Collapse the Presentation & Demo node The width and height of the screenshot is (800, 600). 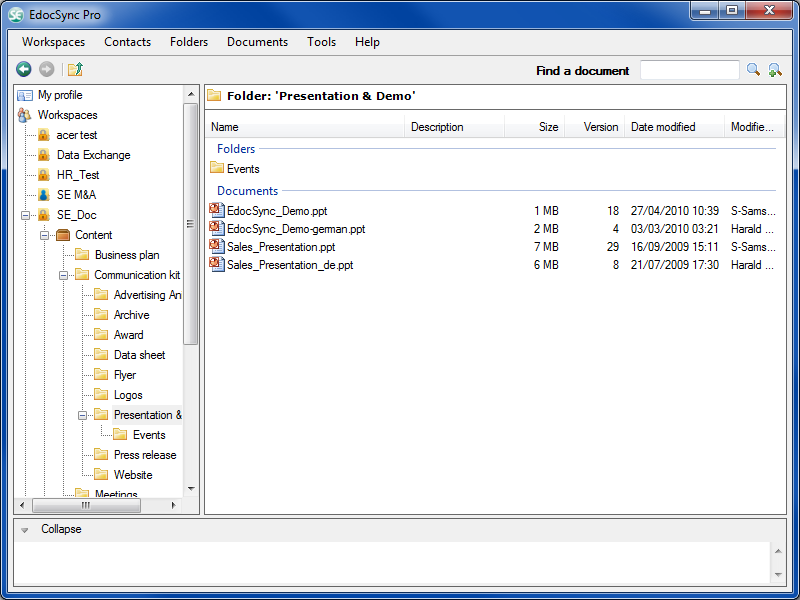point(82,415)
